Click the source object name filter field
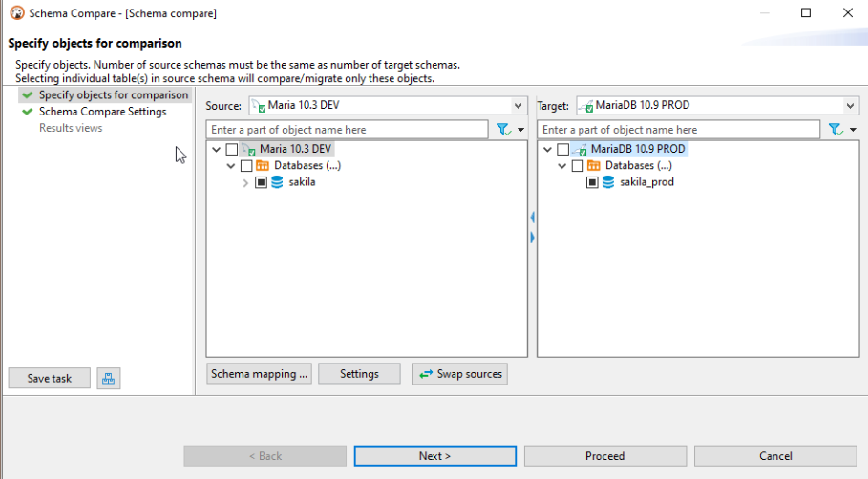This screenshot has width=868, height=479. (x=347, y=130)
